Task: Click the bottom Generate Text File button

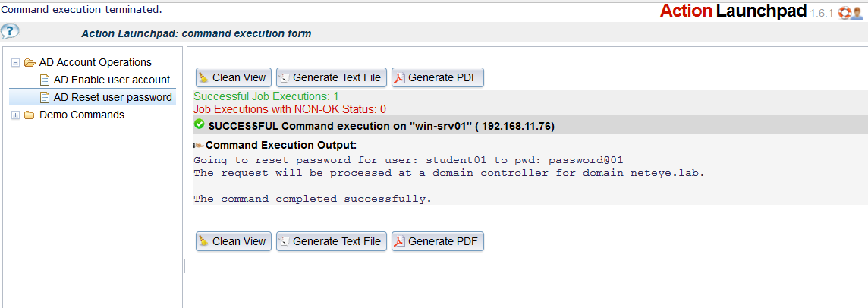Action: pos(331,241)
